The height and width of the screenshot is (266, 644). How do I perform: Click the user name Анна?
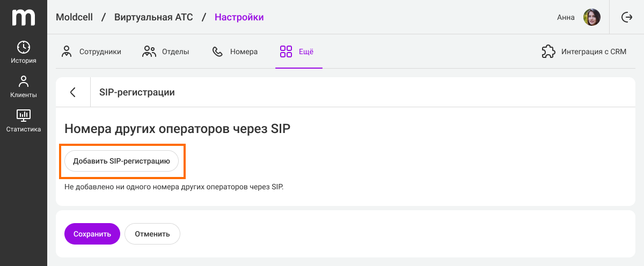coord(566,17)
